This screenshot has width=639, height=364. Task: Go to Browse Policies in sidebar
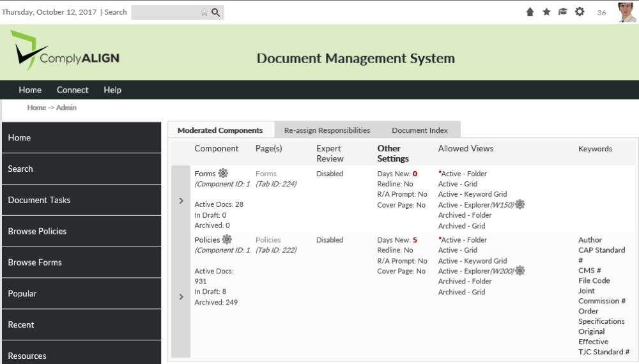[x=37, y=231]
